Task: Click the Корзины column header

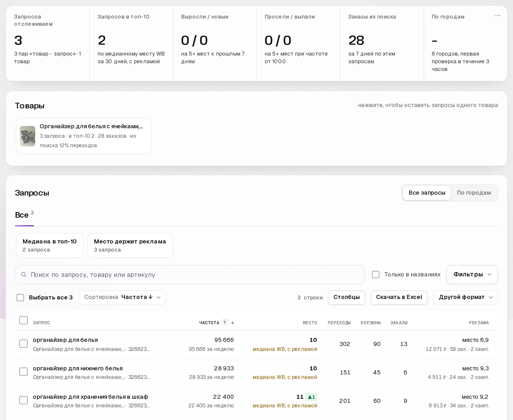Action: 371,323
